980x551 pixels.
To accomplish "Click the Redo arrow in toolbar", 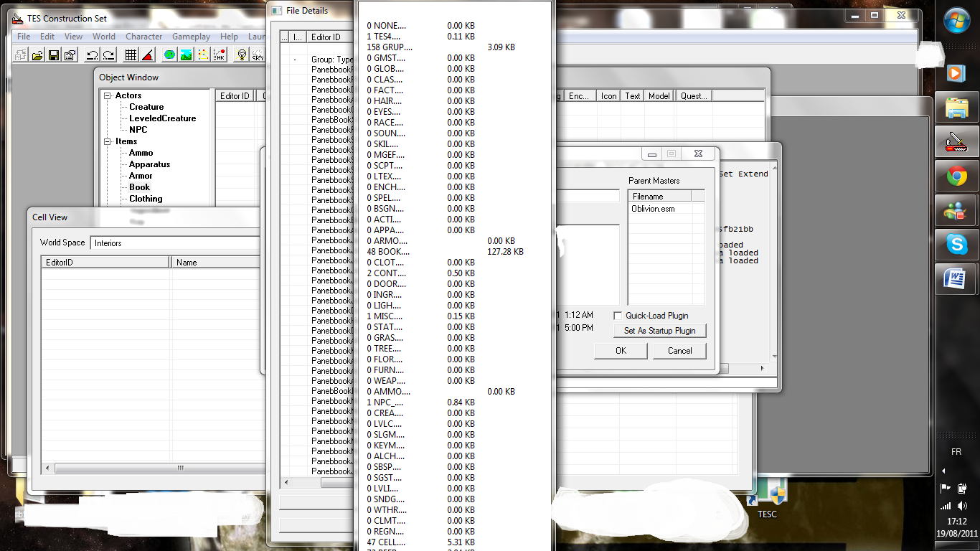I will [x=108, y=55].
